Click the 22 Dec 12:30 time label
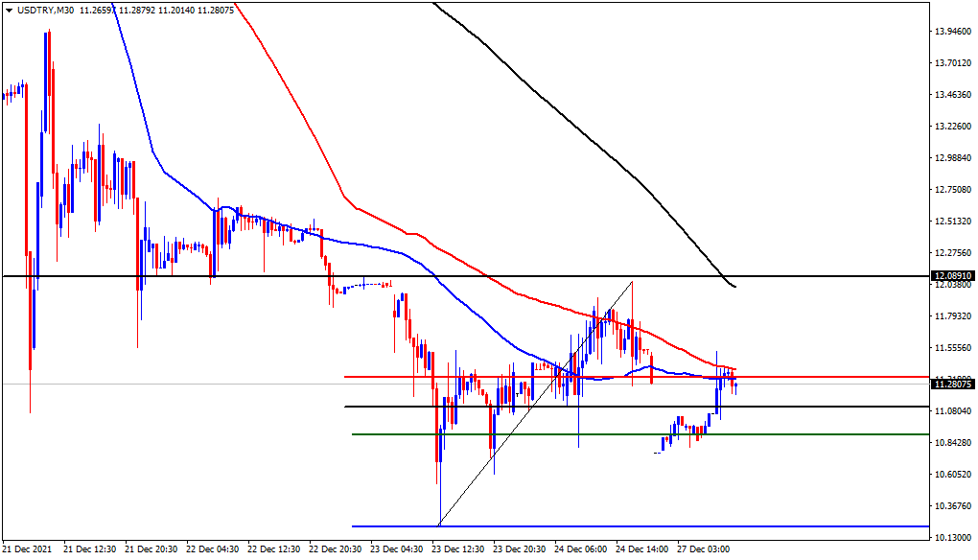Image resolution: width=978 pixels, height=560 pixels. pyautogui.click(x=274, y=549)
